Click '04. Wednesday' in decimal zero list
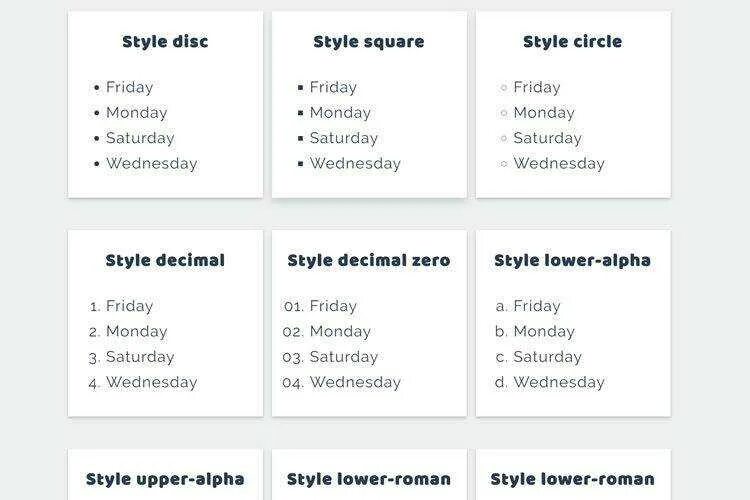The height and width of the screenshot is (500, 750). click(342, 382)
